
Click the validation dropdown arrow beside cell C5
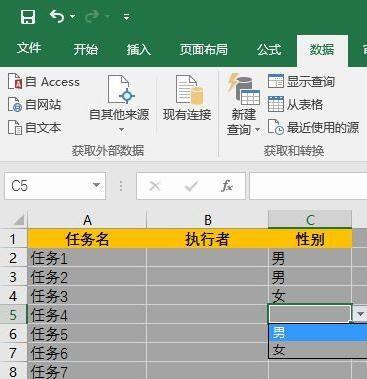point(360,314)
